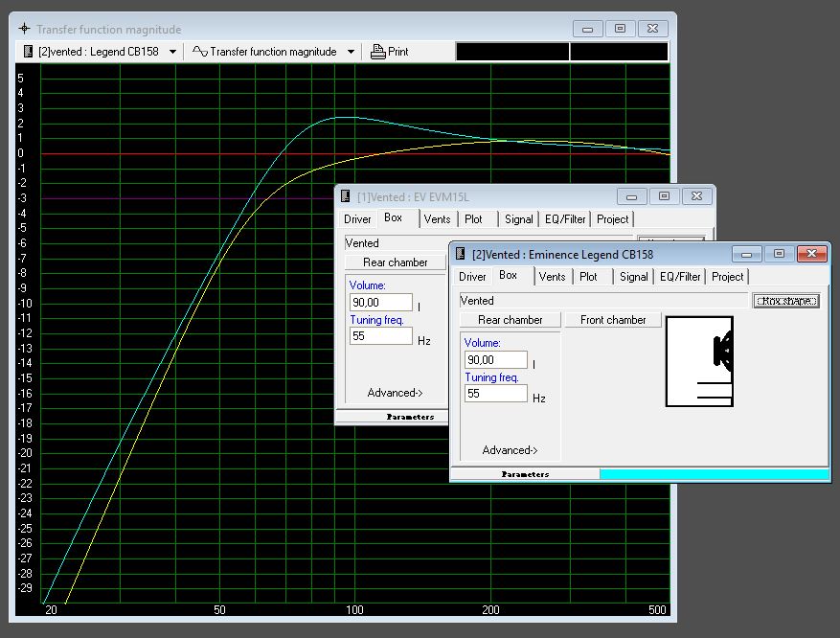840x638 pixels.
Task: Open the Transfer function magnitude window's title-bar icon
Action: (x=24, y=29)
